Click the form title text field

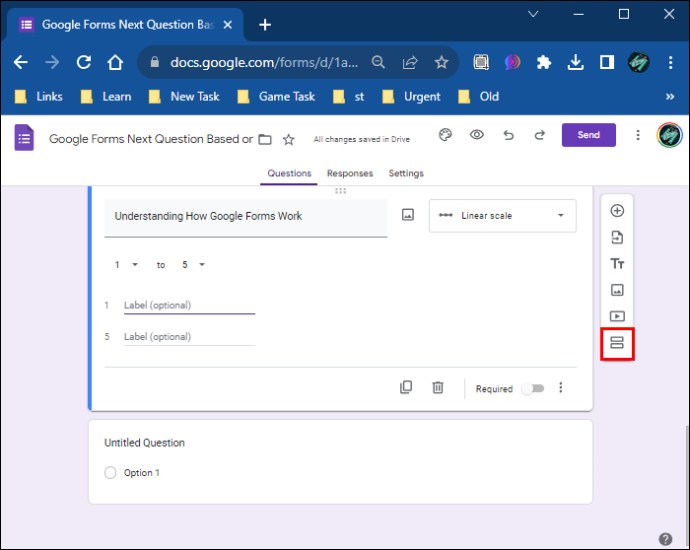click(150, 139)
